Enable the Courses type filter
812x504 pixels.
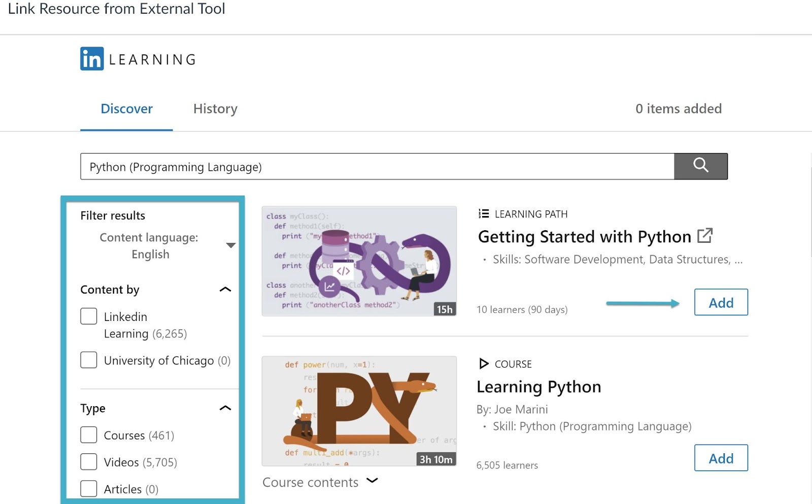click(x=88, y=435)
